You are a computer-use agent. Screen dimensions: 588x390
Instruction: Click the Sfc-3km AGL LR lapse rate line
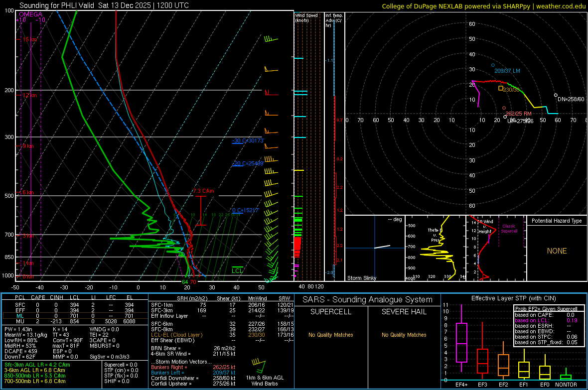[x=37, y=365]
